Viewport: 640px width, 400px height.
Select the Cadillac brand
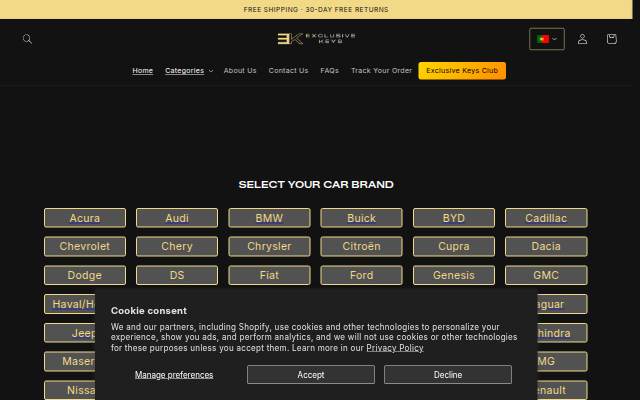(546, 218)
